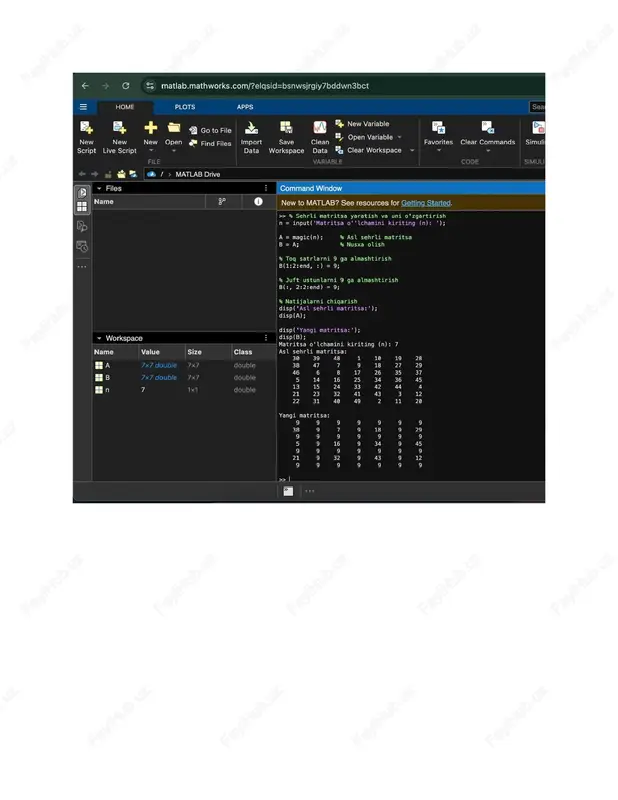Screen dimensions: 618x800
Task: Click the third left sidebar icon
Action: click(x=82, y=226)
